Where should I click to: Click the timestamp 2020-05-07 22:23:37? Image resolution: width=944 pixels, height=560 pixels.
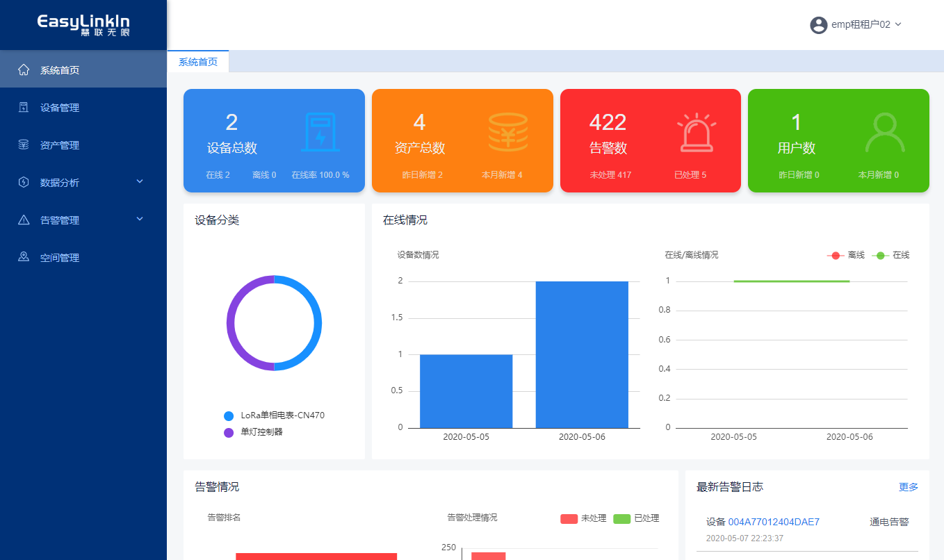tap(743, 538)
